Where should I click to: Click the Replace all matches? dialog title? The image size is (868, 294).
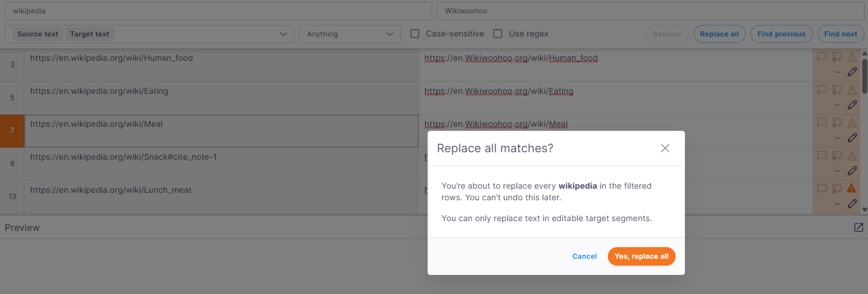point(495,148)
